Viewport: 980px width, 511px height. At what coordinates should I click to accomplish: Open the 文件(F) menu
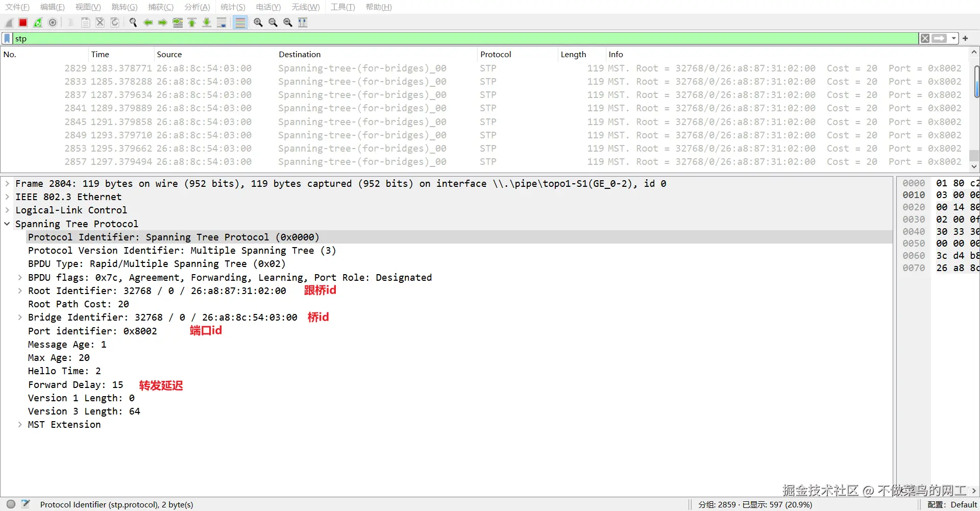[x=17, y=7]
